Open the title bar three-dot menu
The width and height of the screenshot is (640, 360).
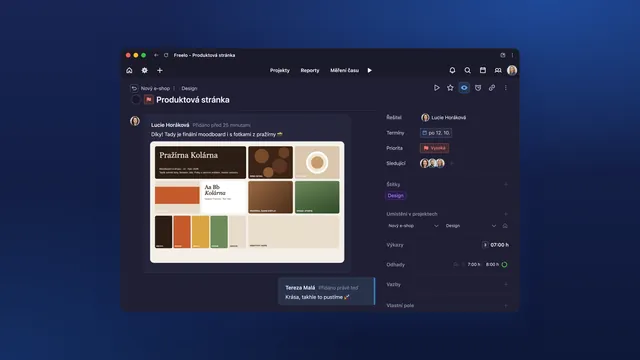pos(513,55)
